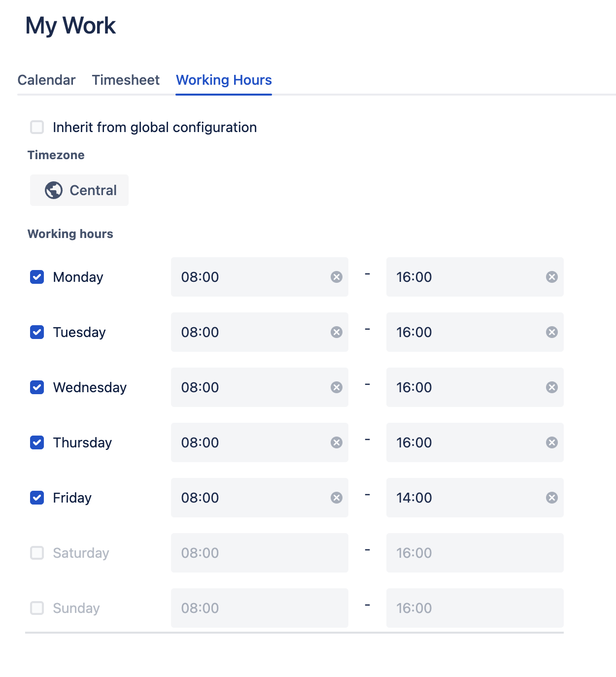Clear Wednesday end time with x icon
This screenshot has width=616, height=677.
point(552,387)
